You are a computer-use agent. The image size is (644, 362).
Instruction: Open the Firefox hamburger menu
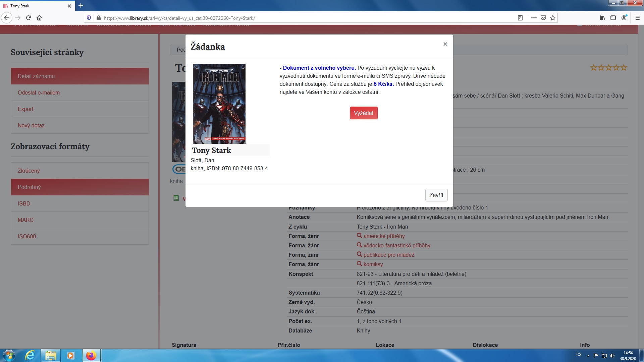[x=638, y=18]
